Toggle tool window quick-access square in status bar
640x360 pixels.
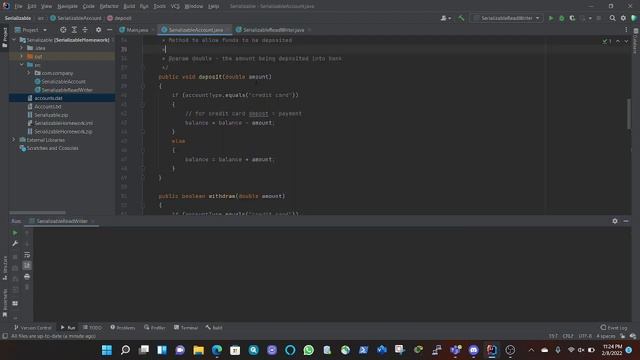pyautogui.click(x=5, y=336)
